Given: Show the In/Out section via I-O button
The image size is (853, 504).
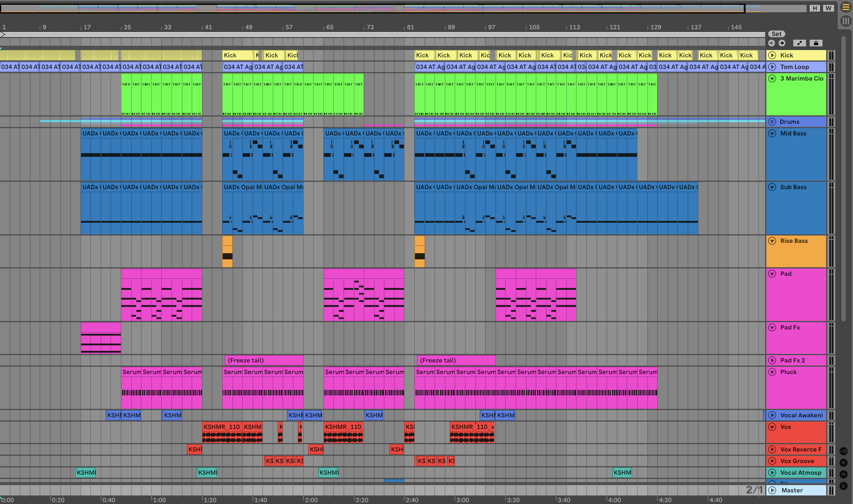Looking at the screenshot, I should [844, 451].
